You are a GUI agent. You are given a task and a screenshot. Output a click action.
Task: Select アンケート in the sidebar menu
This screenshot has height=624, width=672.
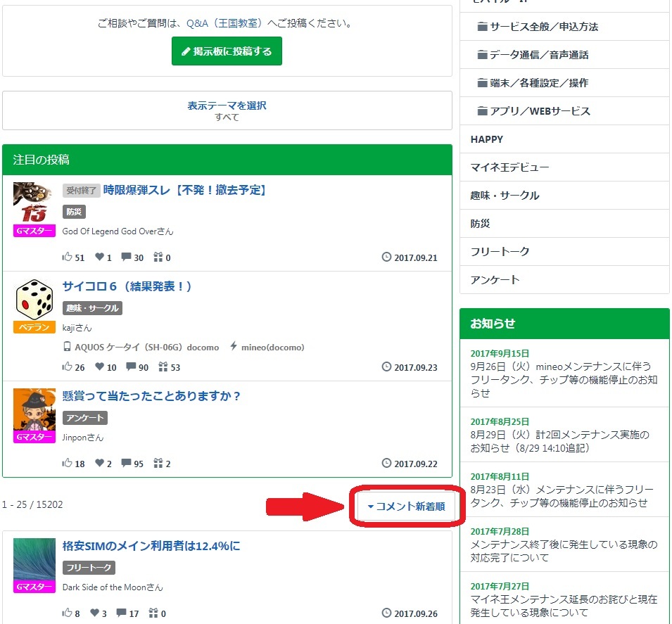[495, 280]
